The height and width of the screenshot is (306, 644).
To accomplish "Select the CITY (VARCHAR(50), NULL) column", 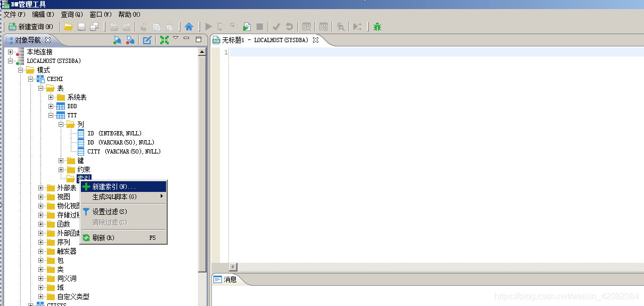I will (x=124, y=151).
